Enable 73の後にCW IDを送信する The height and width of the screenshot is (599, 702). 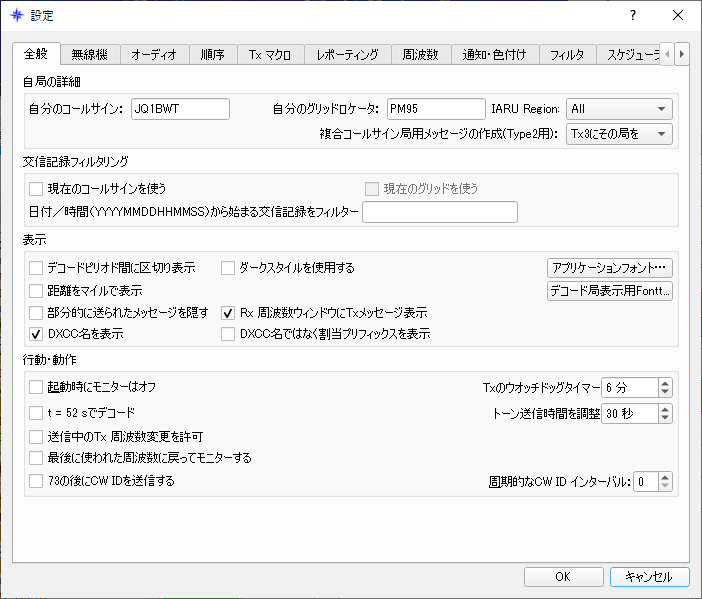pos(37,482)
